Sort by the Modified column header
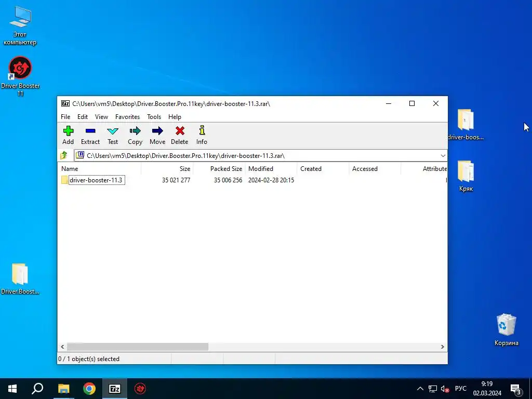The height and width of the screenshot is (399, 532). pyautogui.click(x=271, y=169)
